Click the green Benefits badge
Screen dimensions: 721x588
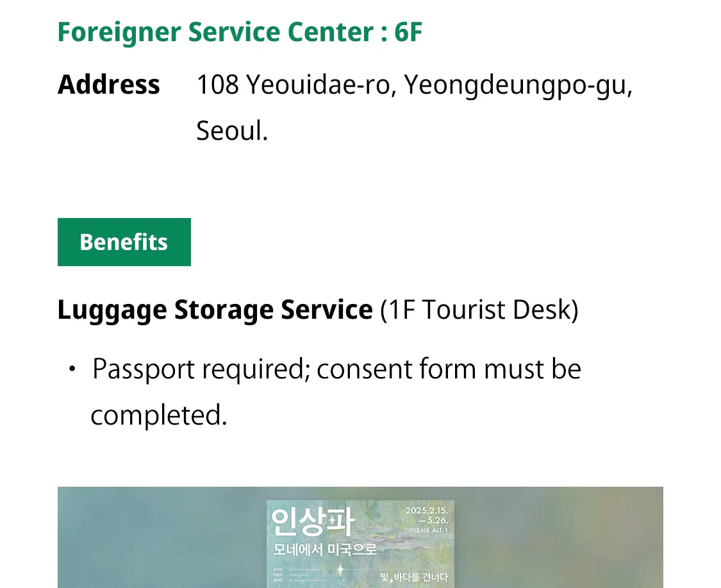(124, 242)
